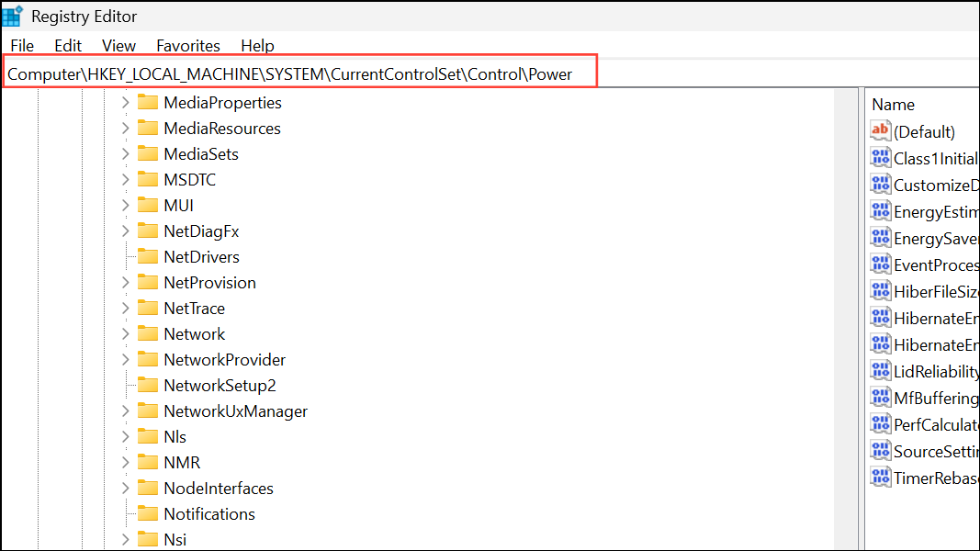Click the PerfCalculat value binary icon
This screenshot has width=980, height=551.
coord(880,424)
